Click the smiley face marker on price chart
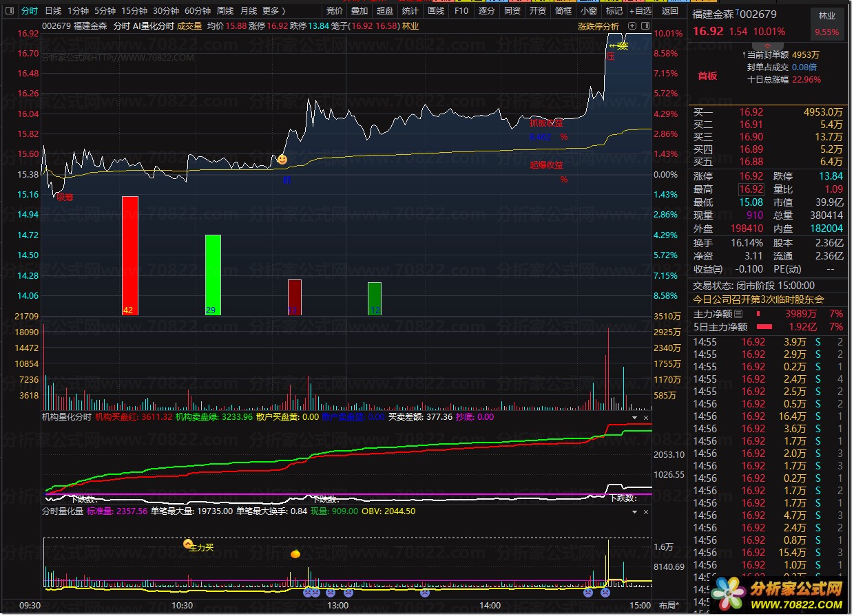This screenshot has height=616, width=854. (x=282, y=160)
